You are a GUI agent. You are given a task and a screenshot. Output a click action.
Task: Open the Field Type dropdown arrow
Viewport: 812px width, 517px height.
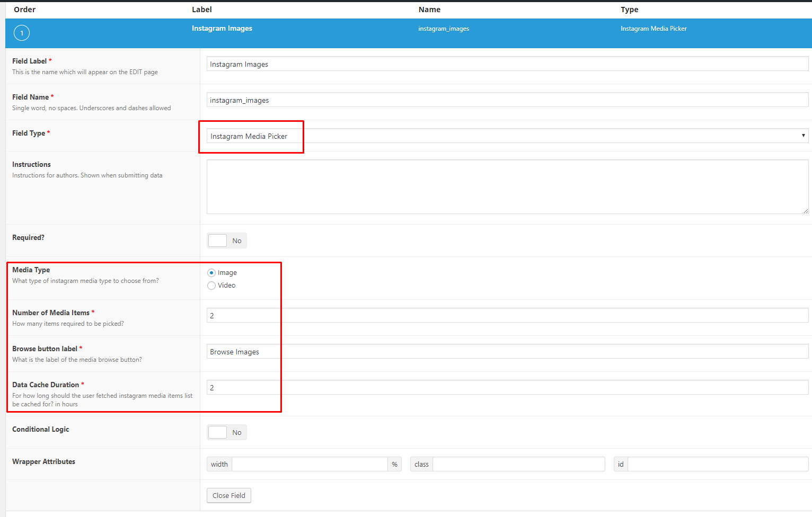(804, 136)
